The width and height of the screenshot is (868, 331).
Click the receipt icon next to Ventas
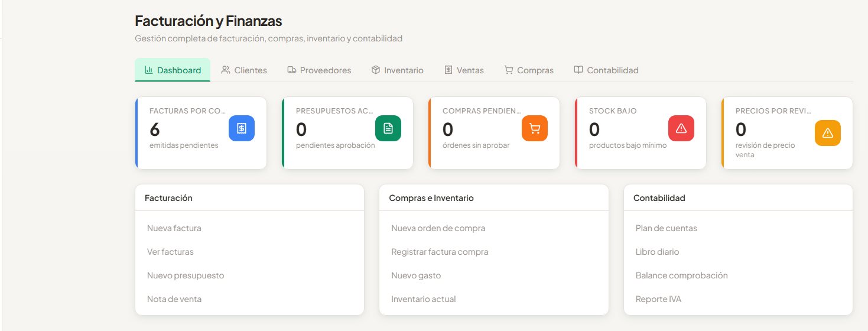tap(448, 70)
